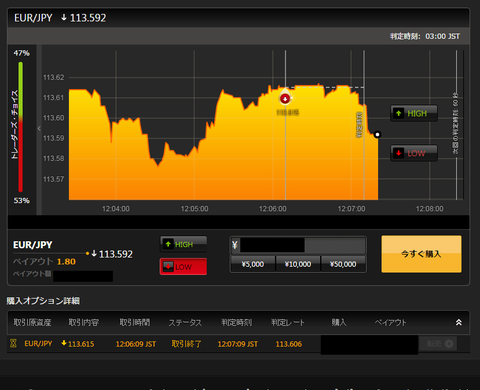Click the 53% traders choice value
The width and height of the screenshot is (480, 390).
click(x=21, y=200)
